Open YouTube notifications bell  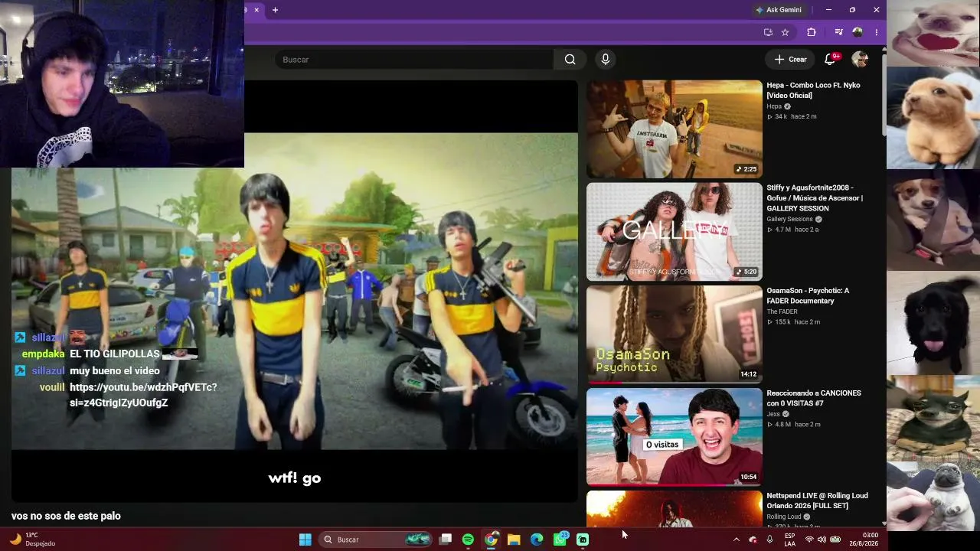coord(829,59)
